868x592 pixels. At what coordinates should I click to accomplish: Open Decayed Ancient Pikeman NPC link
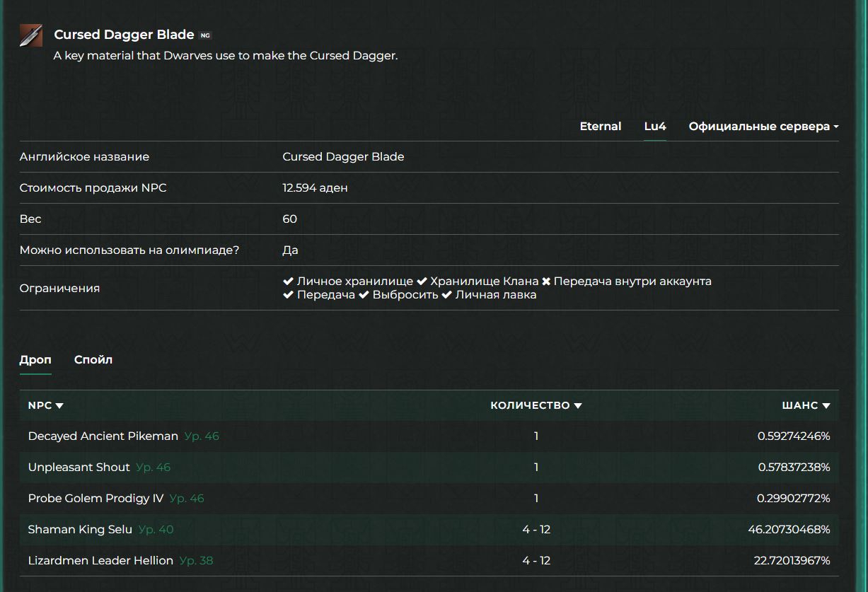tap(103, 436)
